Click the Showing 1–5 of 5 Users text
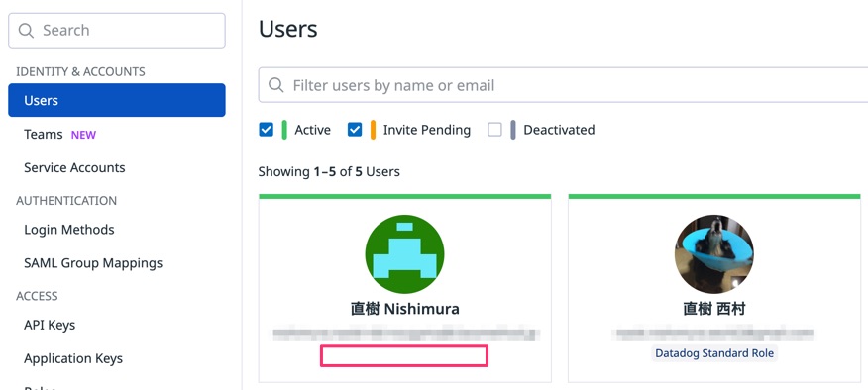This screenshot has height=390, width=868. point(329,172)
